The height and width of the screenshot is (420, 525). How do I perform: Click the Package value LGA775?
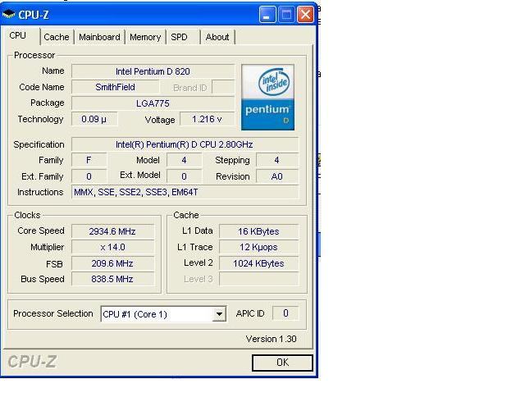click(x=153, y=103)
